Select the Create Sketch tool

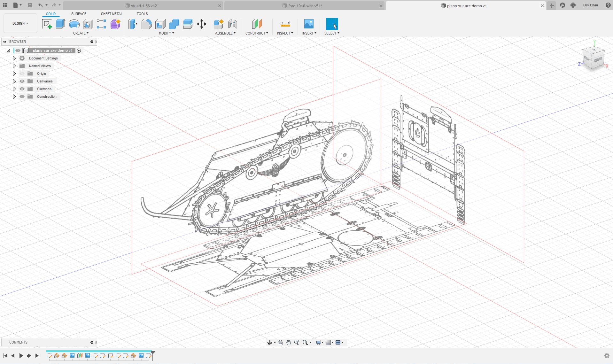(47, 24)
